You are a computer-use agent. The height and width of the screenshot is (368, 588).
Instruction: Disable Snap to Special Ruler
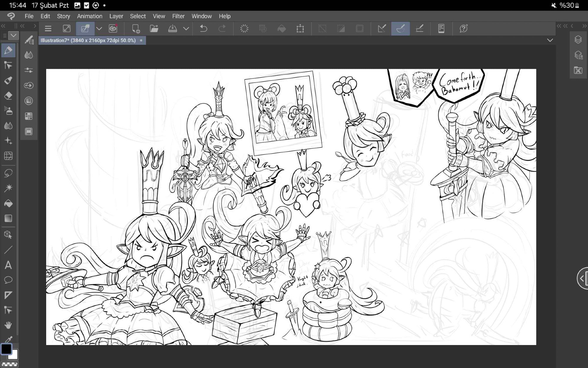pyautogui.click(x=400, y=29)
